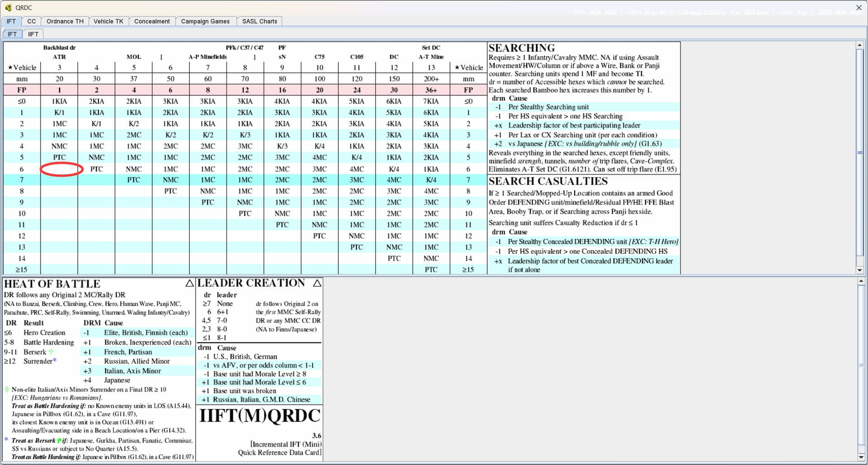Screen dimensions: 868x465
Task: Go to Campaign Games tab
Action: 205,21
